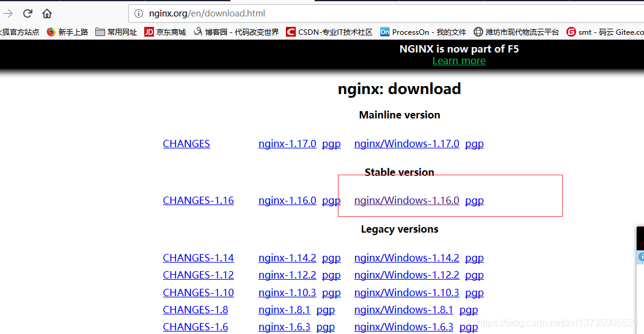644x334 pixels.
Task: Open the smt 码云 Gitee bookmark
Action: (605, 32)
